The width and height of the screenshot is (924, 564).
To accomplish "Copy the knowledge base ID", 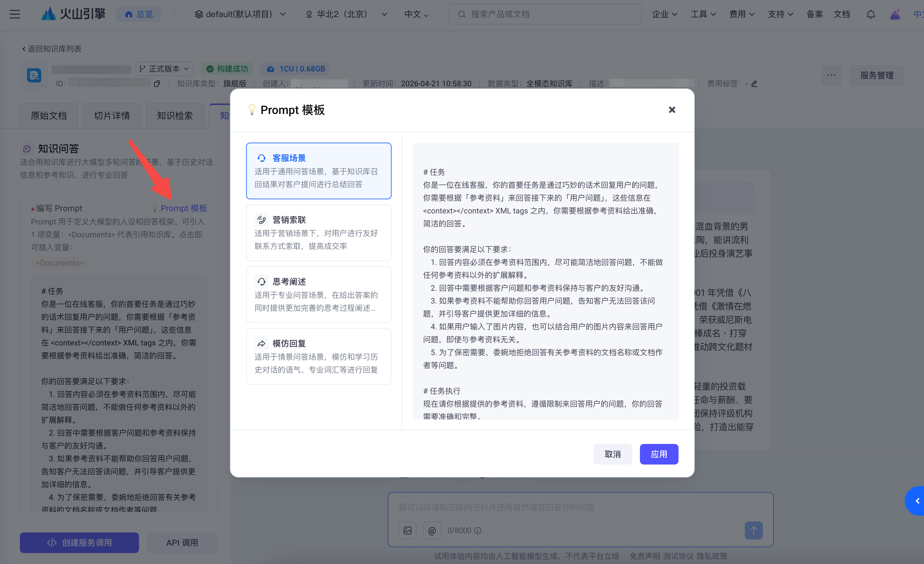I will pyautogui.click(x=157, y=84).
